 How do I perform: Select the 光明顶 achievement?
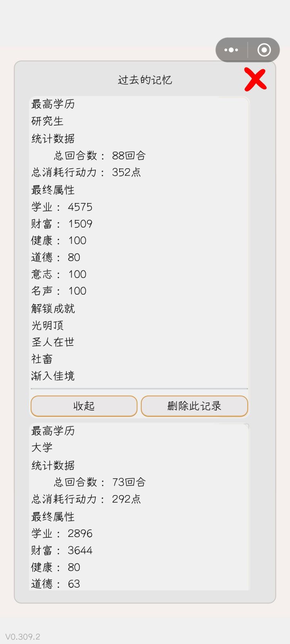point(48,325)
